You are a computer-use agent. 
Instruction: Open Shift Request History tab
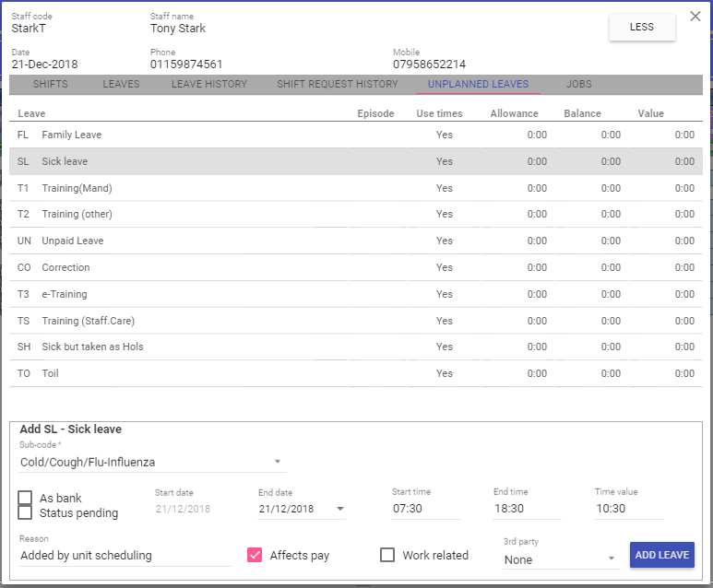coord(337,84)
